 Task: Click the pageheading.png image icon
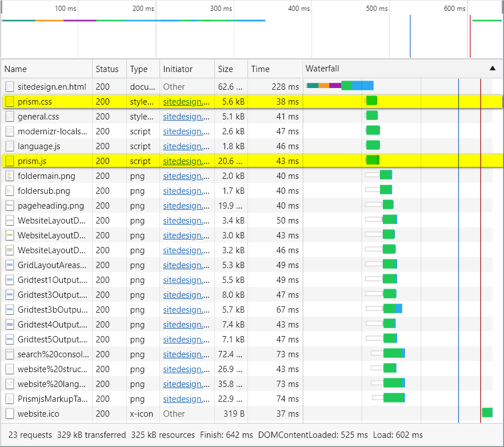pos(10,206)
